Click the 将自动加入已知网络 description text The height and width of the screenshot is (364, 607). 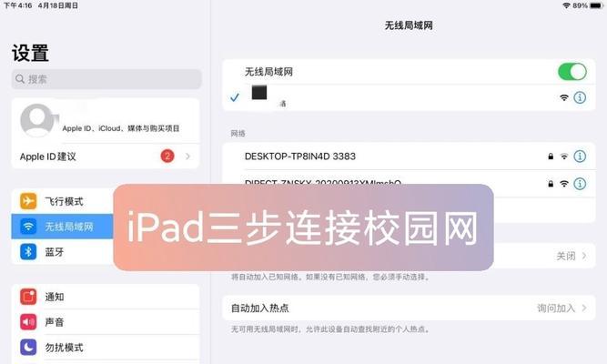[x=330, y=277]
